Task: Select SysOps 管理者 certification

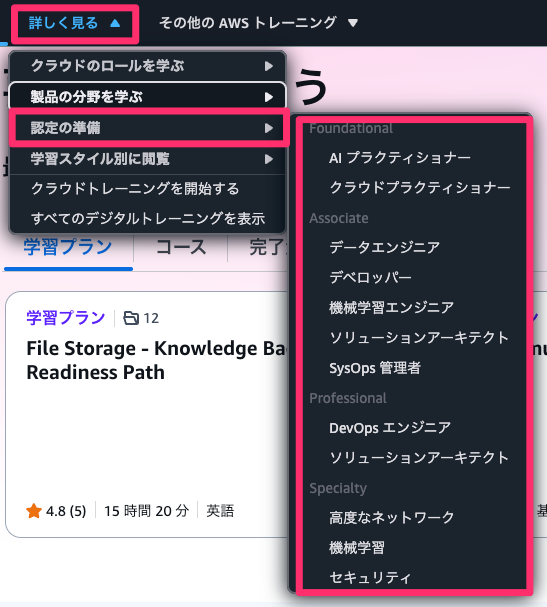Action: (x=375, y=368)
